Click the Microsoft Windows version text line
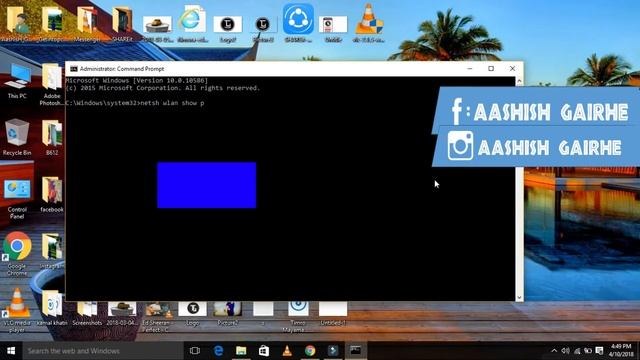 point(137,81)
